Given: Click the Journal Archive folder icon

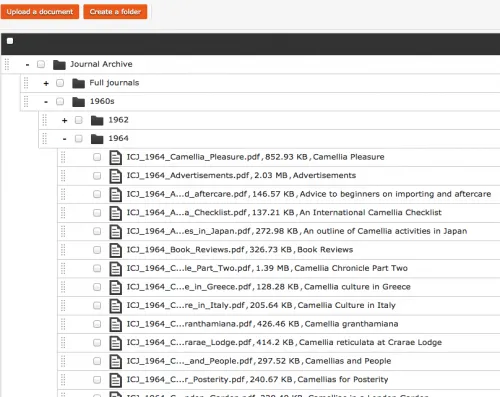Looking at the screenshot, I should click(x=59, y=65).
